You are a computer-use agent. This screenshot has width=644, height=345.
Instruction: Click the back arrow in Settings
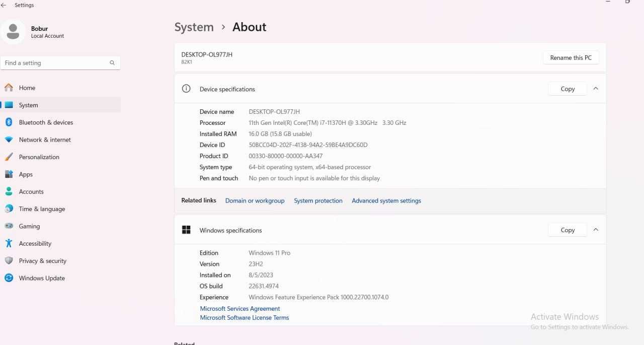tap(4, 5)
